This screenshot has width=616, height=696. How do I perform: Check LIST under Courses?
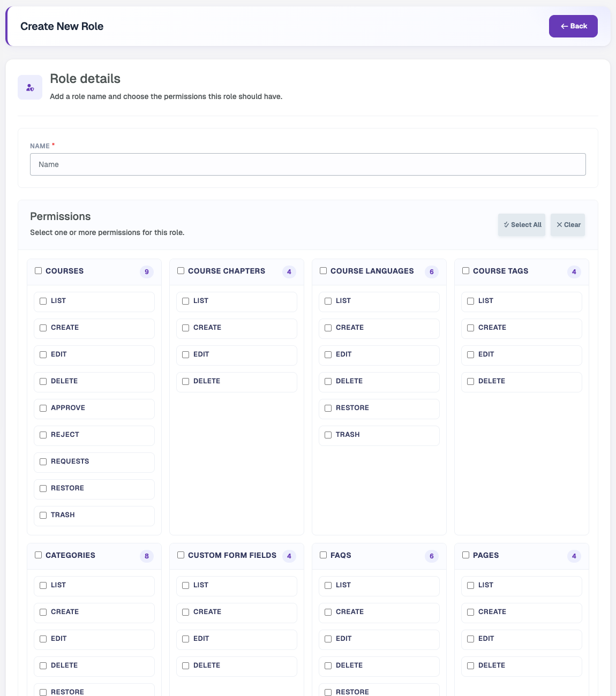pyautogui.click(x=43, y=301)
